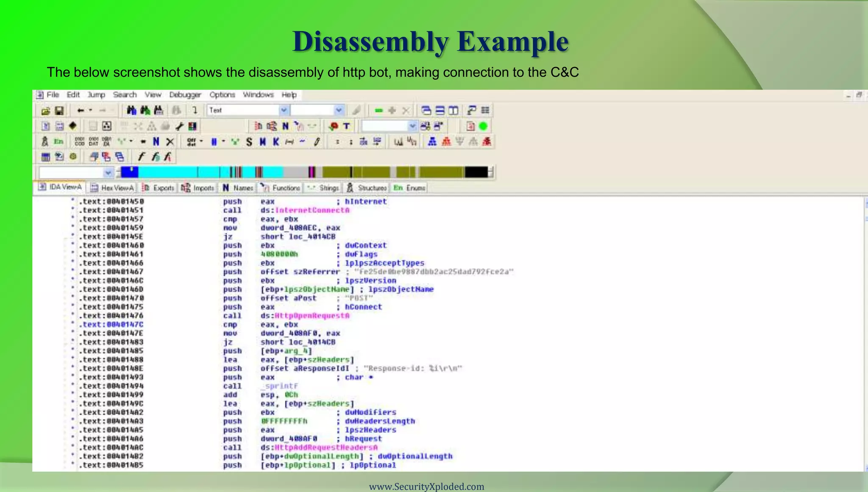
Task: Click the red hierarchy graph icon
Action: [446, 142]
